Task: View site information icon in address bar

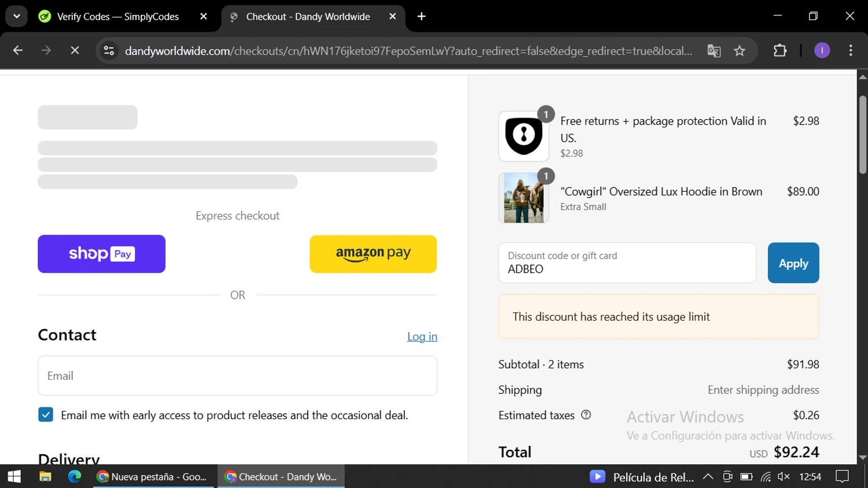Action: pyautogui.click(x=109, y=51)
